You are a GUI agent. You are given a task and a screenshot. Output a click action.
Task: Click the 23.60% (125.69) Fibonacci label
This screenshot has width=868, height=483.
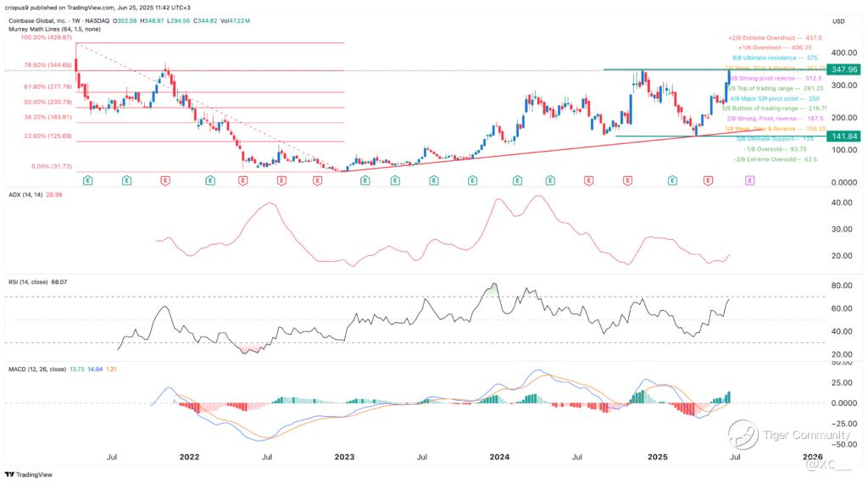click(x=48, y=136)
